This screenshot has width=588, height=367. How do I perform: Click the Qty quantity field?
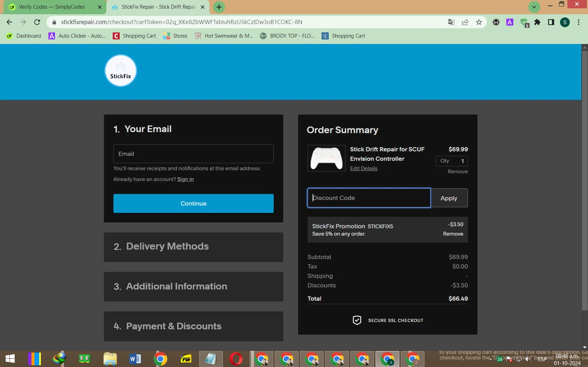click(452, 161)
